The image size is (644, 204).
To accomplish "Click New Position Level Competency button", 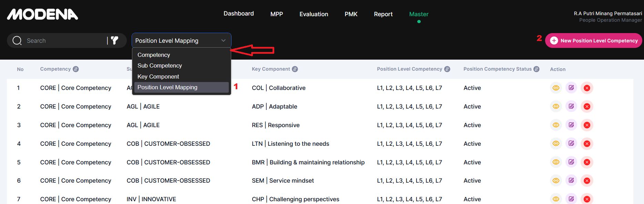I will pyautogui.click(x=593, y=41).
